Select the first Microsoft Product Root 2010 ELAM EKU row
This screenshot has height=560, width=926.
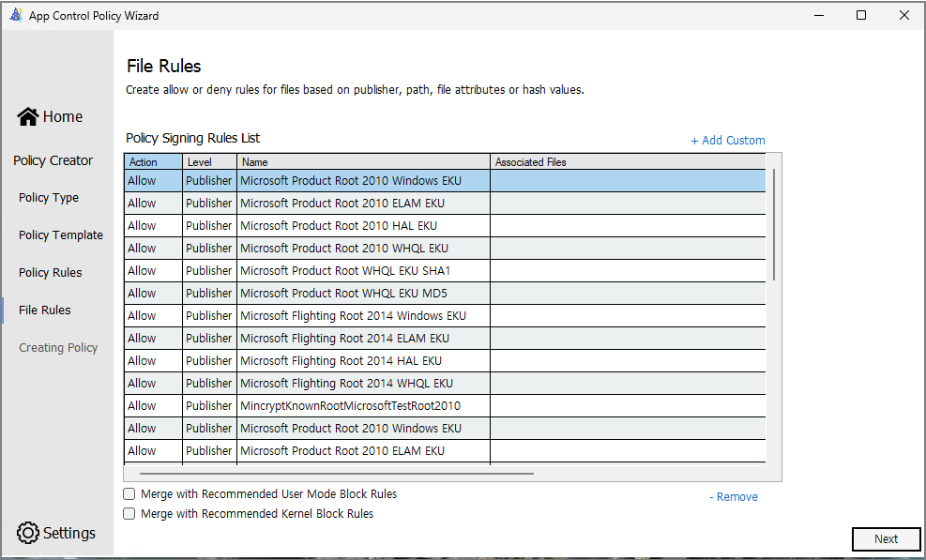click(445, 204)
